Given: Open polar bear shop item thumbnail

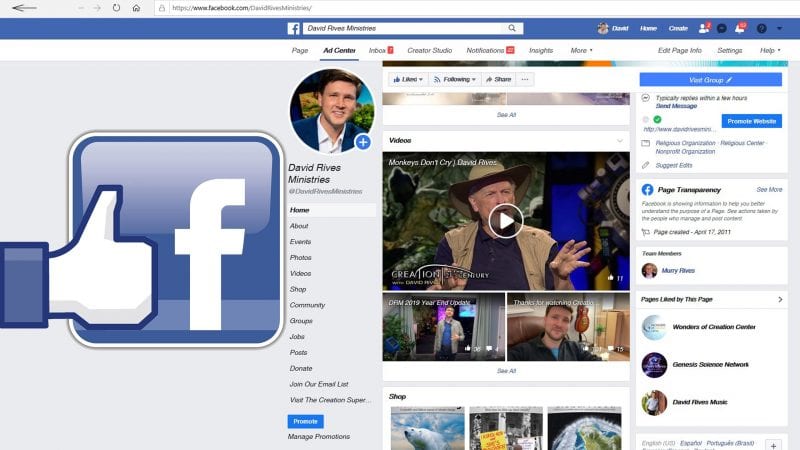Looking at the screenshot, I should point(428,429).
